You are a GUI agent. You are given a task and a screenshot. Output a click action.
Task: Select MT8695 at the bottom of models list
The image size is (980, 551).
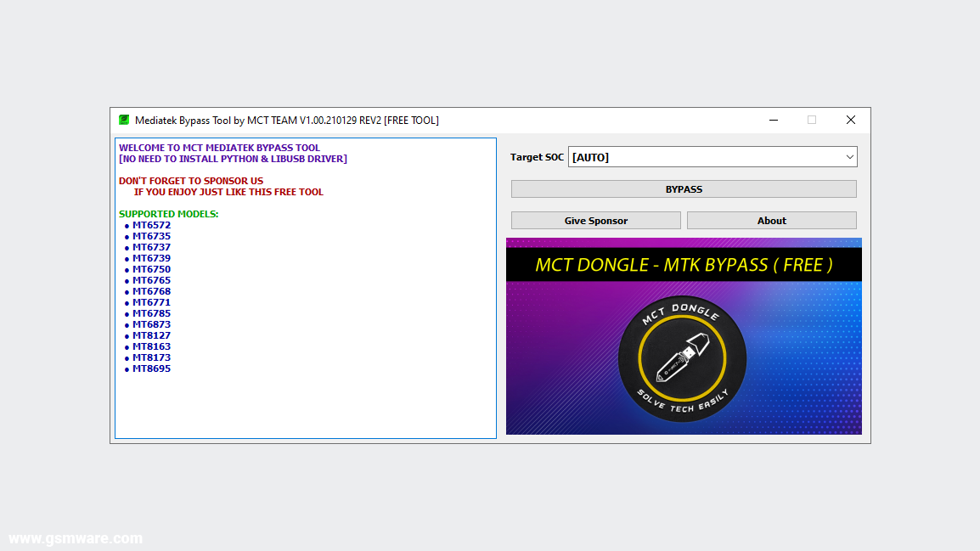coord(151,368)
